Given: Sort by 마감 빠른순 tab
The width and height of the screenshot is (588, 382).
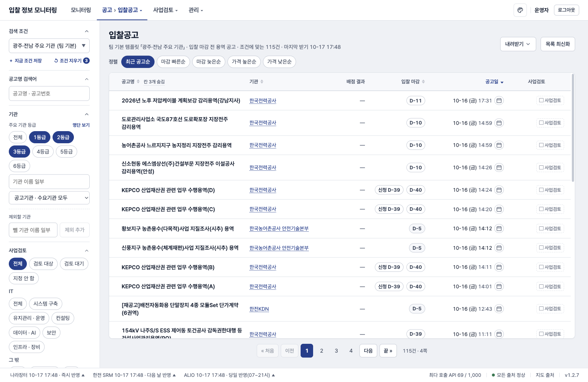Looking at the screenshot, I should click(173, 62).
